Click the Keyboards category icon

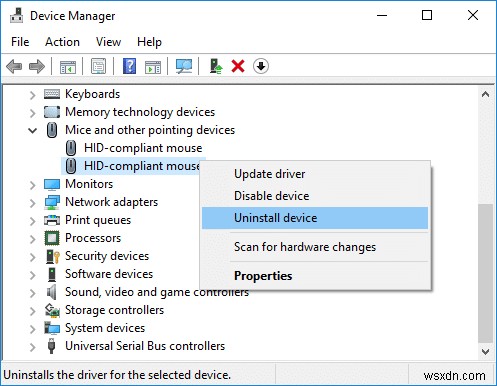[52, 94]
